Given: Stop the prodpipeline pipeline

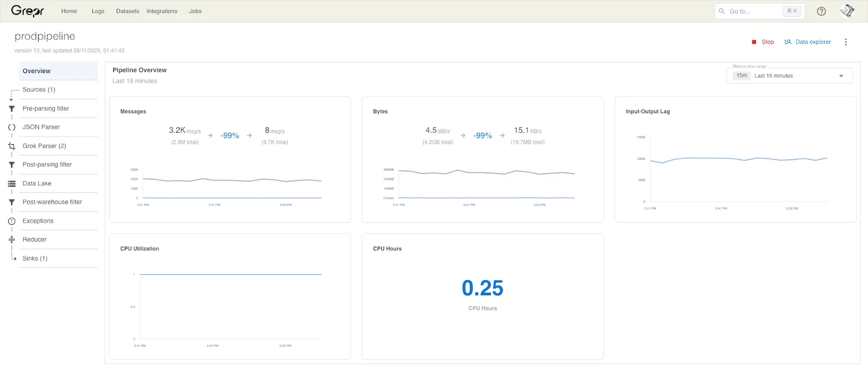Looking at the screenshot, I should point(763,42).
